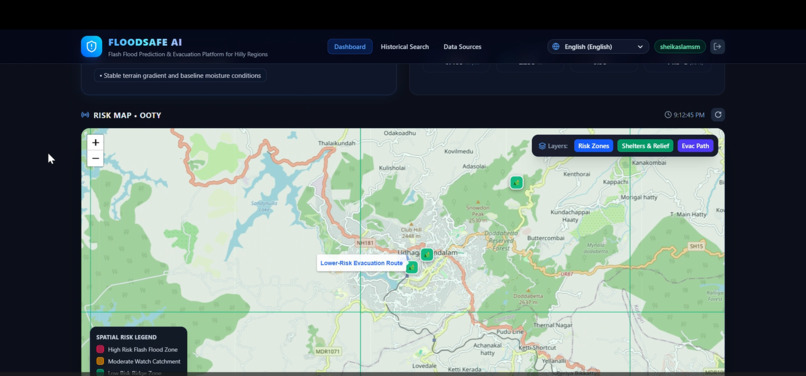The height and width of the screenshot is (376, 806).
Task: Click the Odakoadhu place label
Action: coord(399,133)
